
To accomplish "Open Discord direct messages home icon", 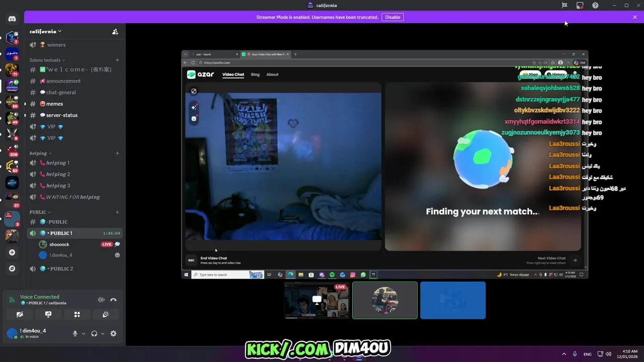I will point(12,19).
